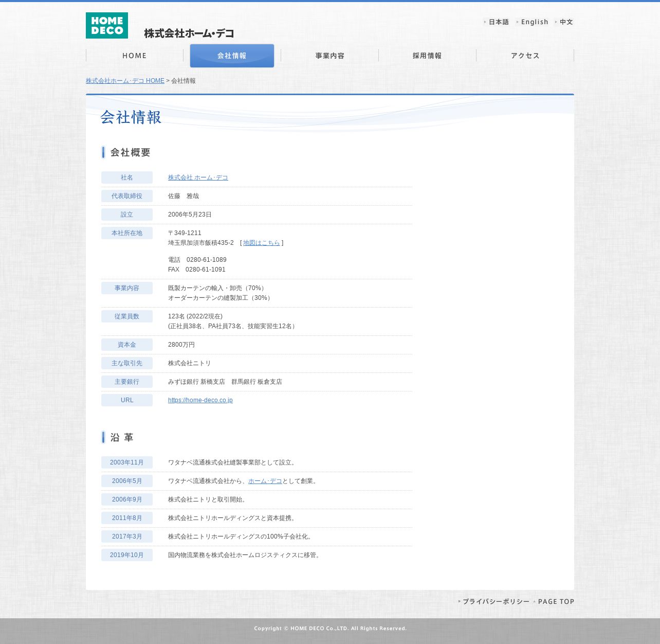
Task: Switch language to English
Action: click(x=533, y=22)
